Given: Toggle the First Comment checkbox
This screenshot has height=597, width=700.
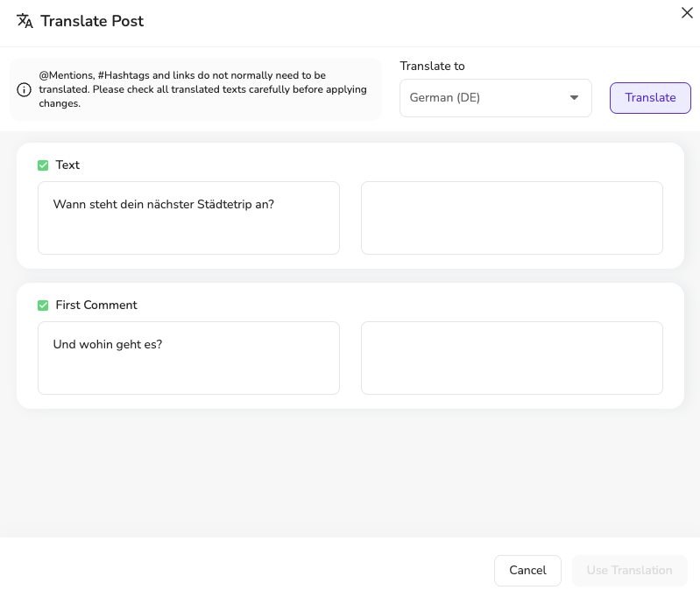Looking at the screenshot, I should pyautogui.click(x=43, y=306).
